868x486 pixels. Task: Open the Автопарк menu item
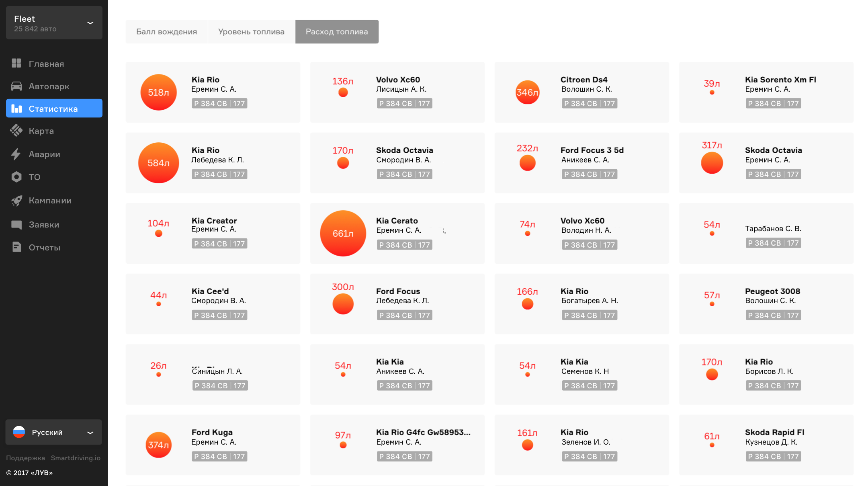coord(54,86)
